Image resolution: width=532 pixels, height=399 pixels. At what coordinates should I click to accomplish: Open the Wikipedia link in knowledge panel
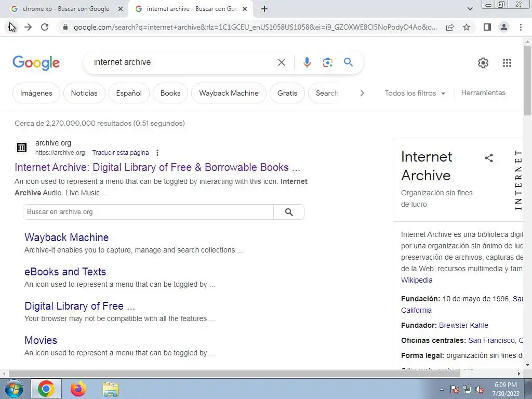[417, 280]
